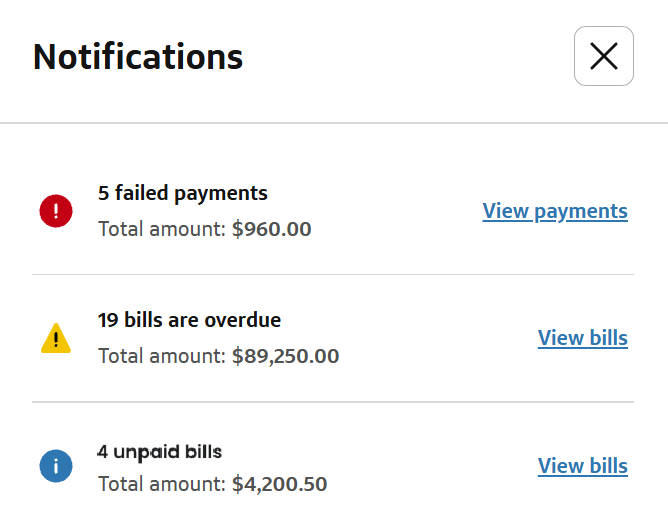The height and width of the screenshot is (526, 668).
Task: Click "Total amount:" label under unpaid bills
Action: tap(162, 484)
